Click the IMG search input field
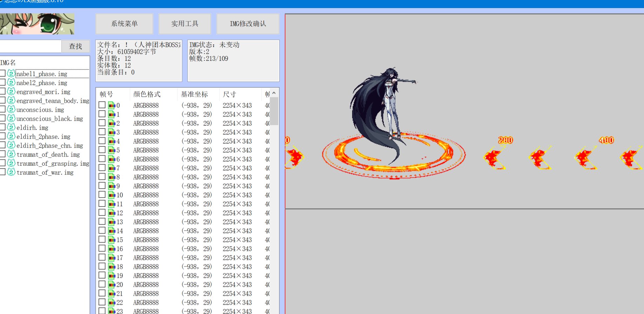Viewport: 644px width, 314px height. click(x=31, y=46)
